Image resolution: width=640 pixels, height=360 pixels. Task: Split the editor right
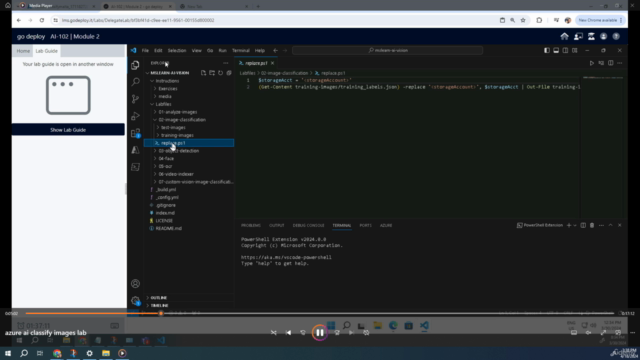click(611, 63)
